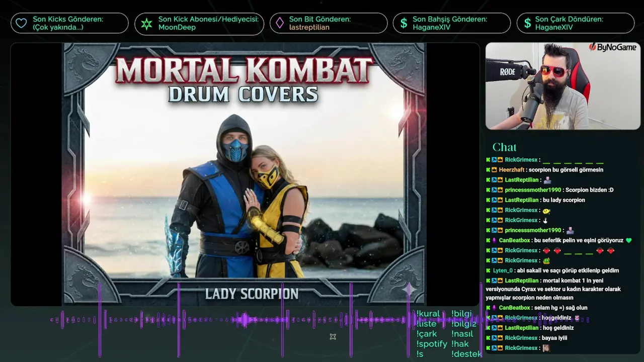Click the Chat heading
Screen dimensions: 644x362
click(504, 147)
